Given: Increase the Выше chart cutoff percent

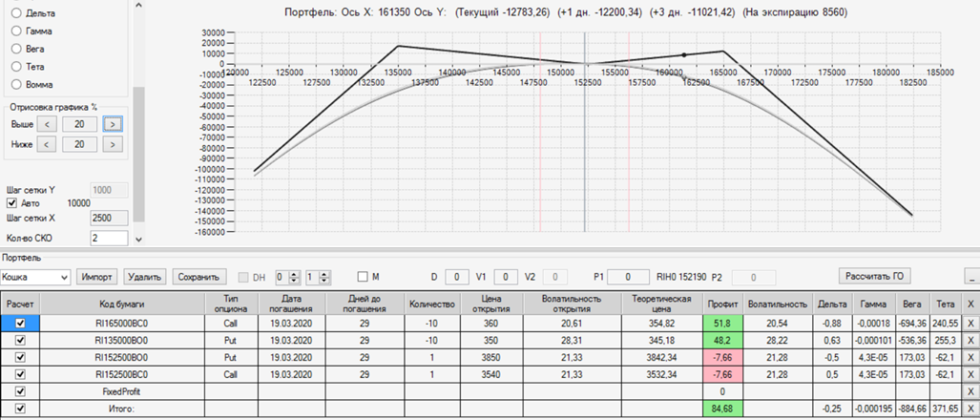Looking at the screenshot, I should [113, 124].
